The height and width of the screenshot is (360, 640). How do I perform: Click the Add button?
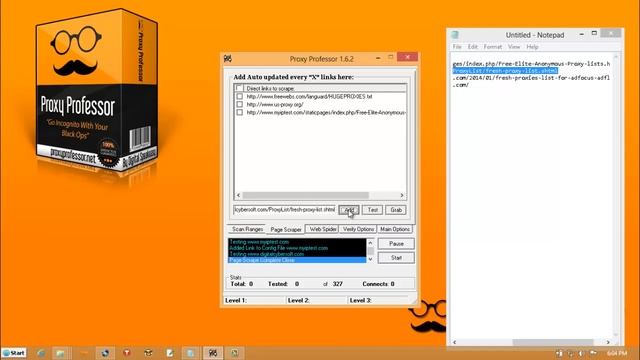[349, 210]
